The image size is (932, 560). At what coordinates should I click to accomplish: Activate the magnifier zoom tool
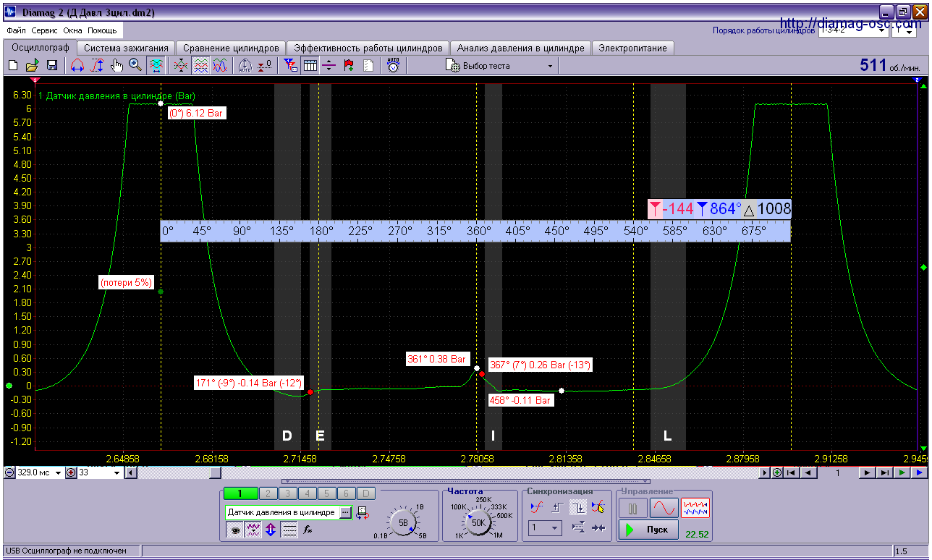135,66
